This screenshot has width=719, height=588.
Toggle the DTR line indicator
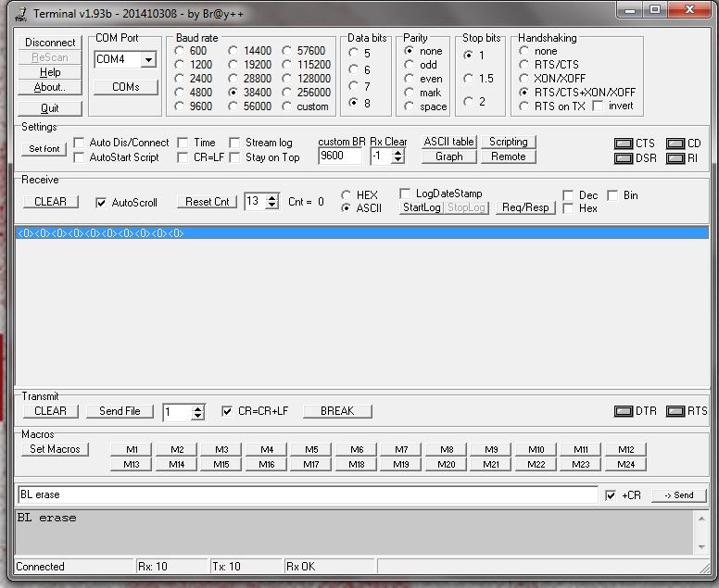(x=623, y=411)
